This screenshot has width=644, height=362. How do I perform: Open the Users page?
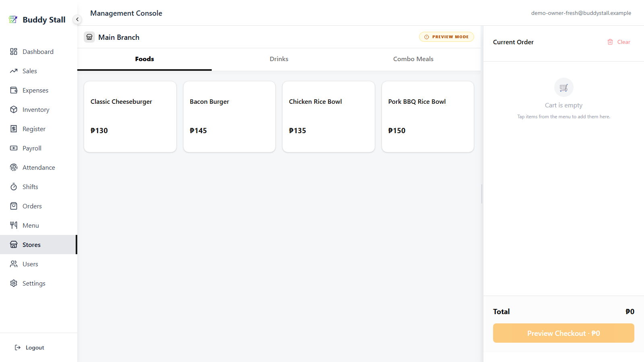(x=38, y=264)
